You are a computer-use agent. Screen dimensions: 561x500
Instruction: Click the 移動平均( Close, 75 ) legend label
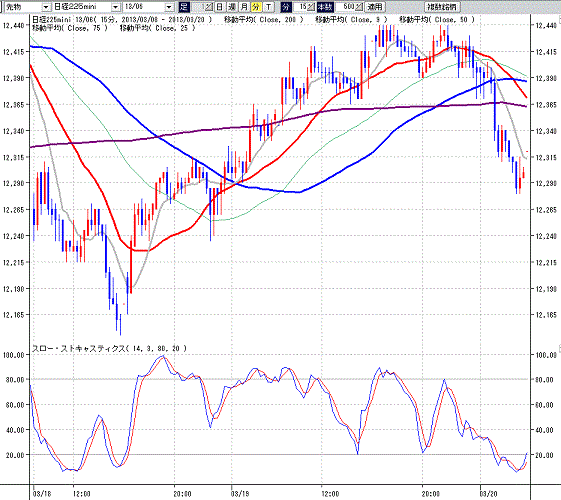click(70, 28)
